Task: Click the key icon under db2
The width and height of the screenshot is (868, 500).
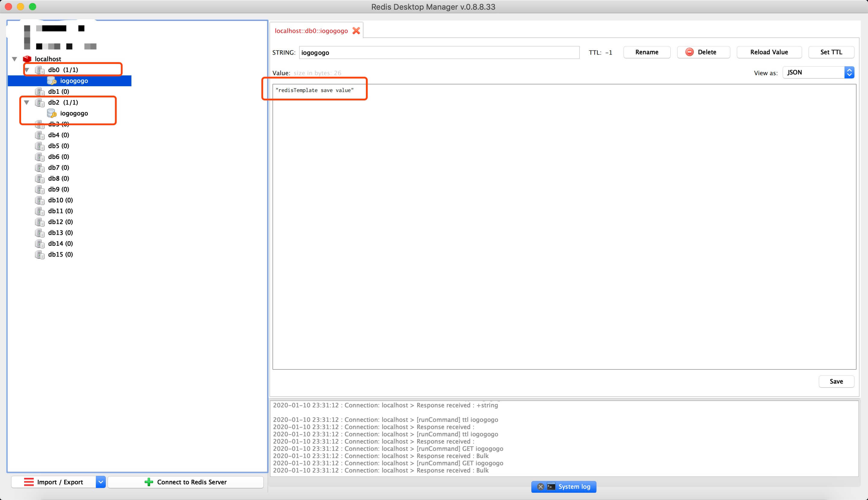Action: 52,113
